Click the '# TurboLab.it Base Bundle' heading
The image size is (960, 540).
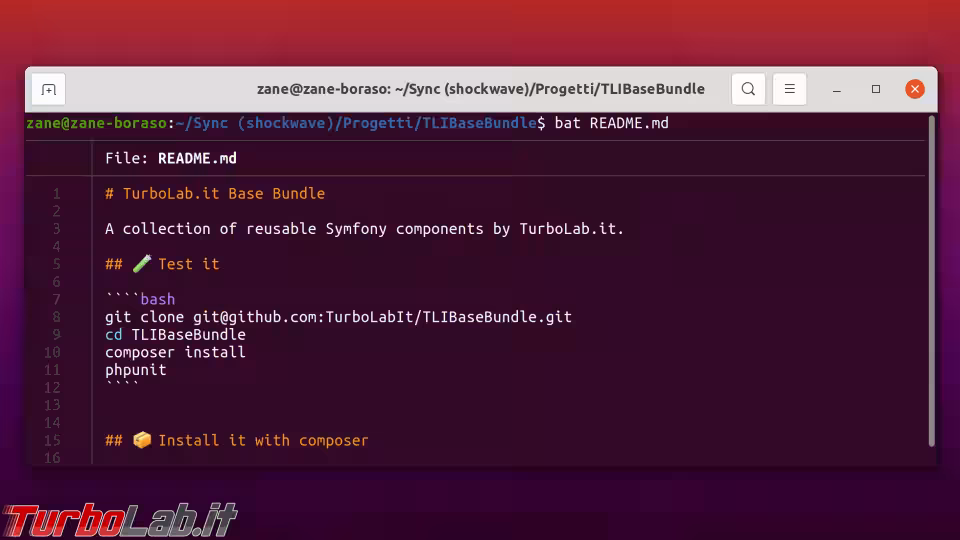tap(215, 193)
